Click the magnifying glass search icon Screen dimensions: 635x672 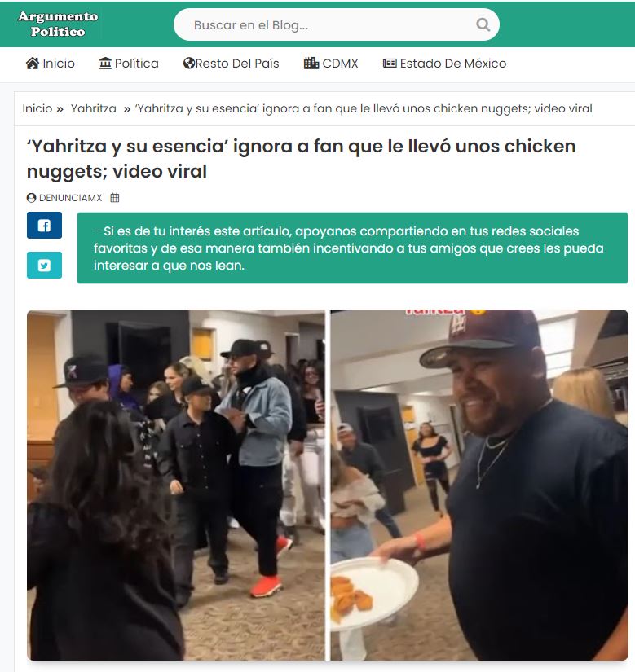click(x=483, y=25)
